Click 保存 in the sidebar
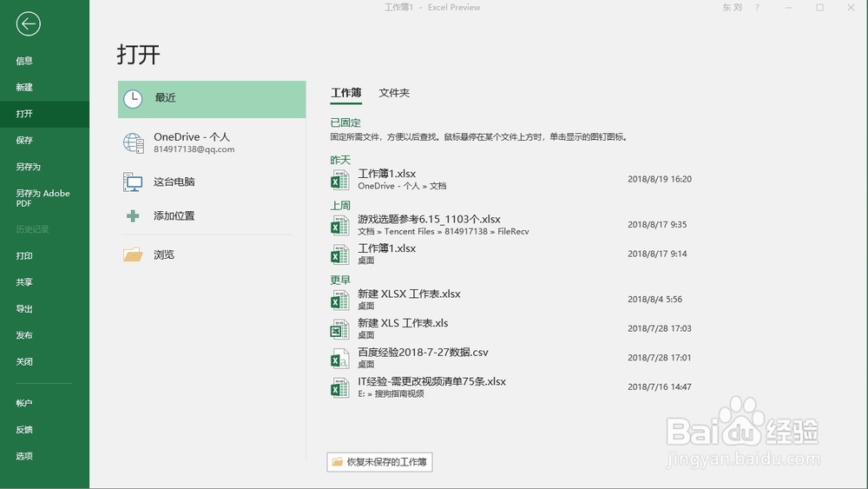Screen dimensions: 868x489 point(24,141)
